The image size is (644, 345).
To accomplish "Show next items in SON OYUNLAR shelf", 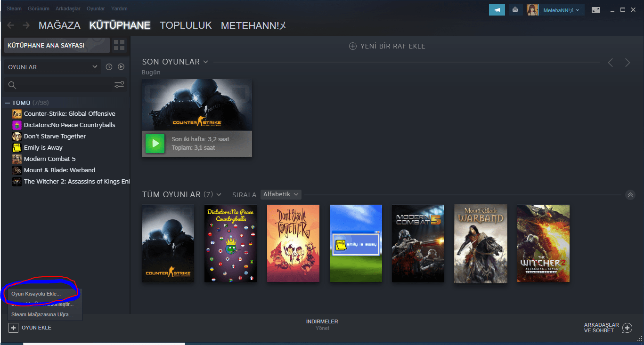I will 628,63.
